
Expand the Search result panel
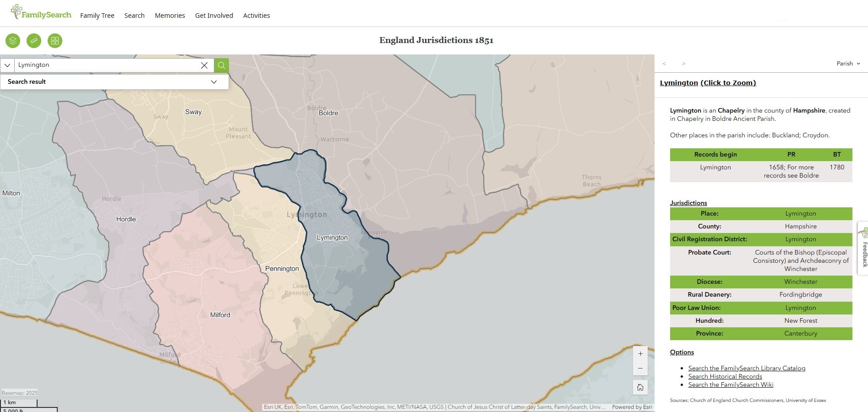click(x=213, y=81)
